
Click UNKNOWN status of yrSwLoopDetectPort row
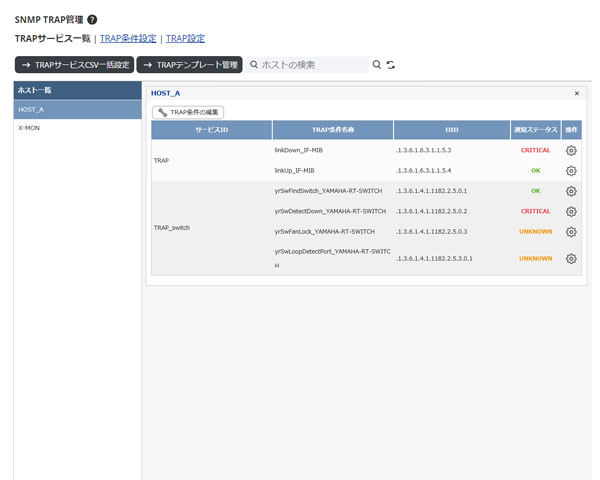535,258
